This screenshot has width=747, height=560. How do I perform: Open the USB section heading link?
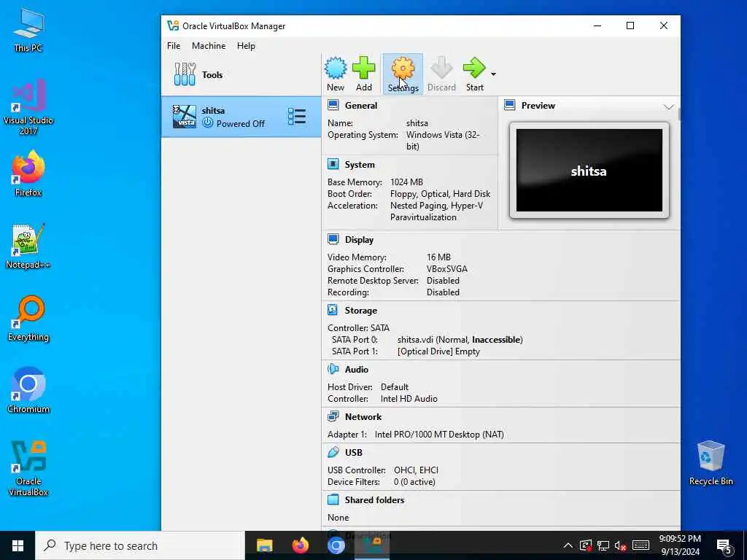coord(354,452)
